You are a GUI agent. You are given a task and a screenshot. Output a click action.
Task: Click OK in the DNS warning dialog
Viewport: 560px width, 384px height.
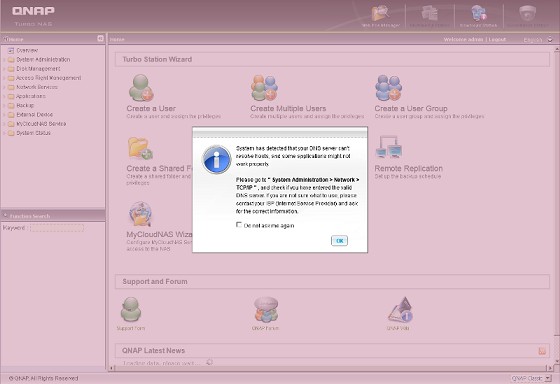339,241
